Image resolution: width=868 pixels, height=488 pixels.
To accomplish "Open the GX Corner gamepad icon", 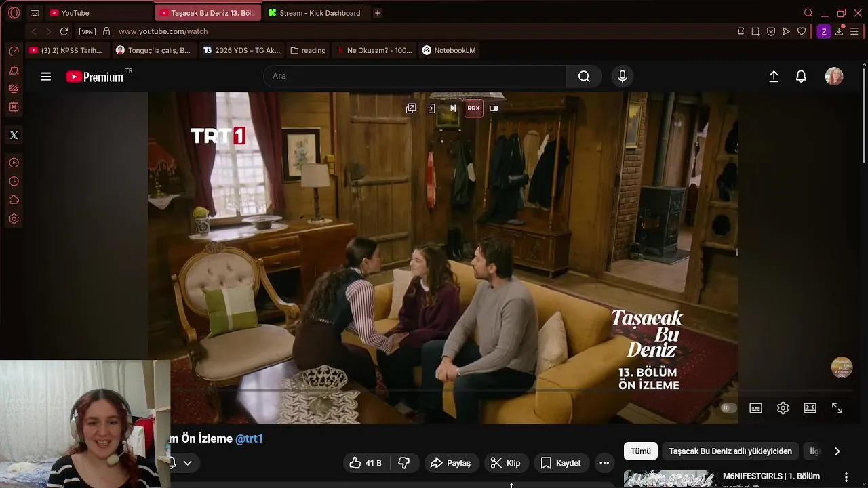I will [35, 13].
